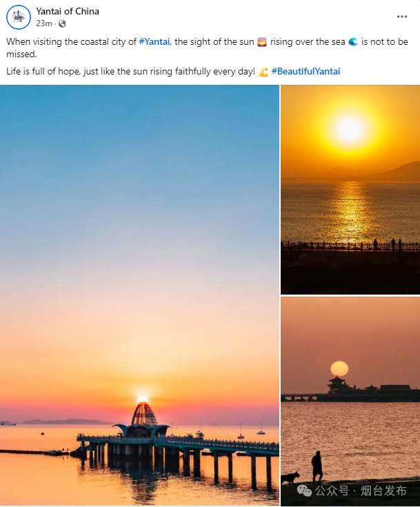Screen dimensions: 420x507
Task: Click the sunrise emoji in post text
Action: (262, 42)
